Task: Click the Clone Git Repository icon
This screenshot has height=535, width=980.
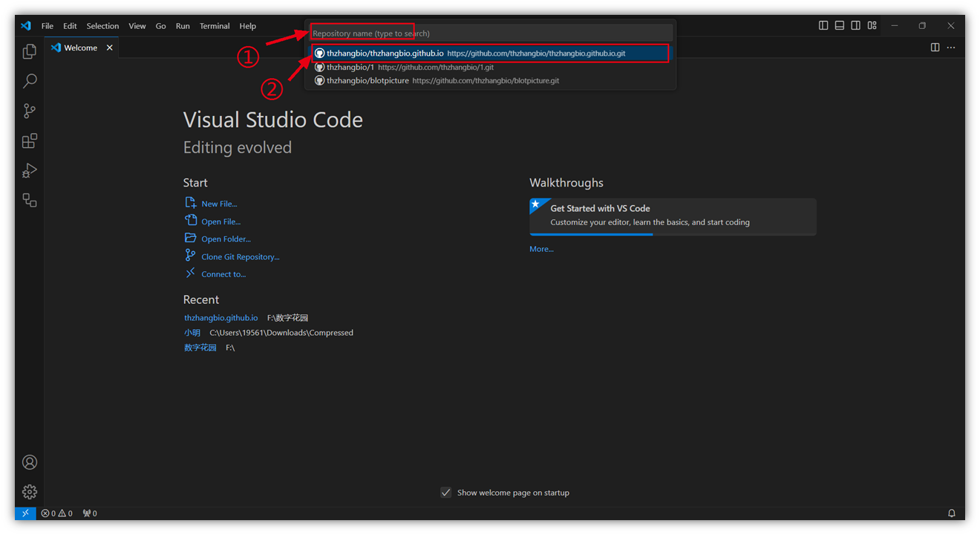Action: coord(190,256)
